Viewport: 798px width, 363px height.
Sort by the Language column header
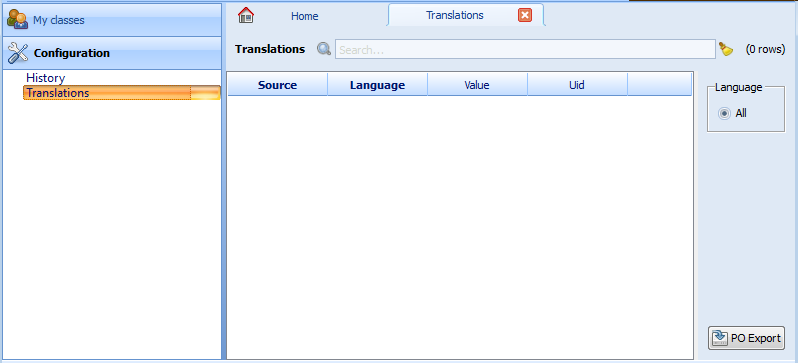[x=377, y=85]
